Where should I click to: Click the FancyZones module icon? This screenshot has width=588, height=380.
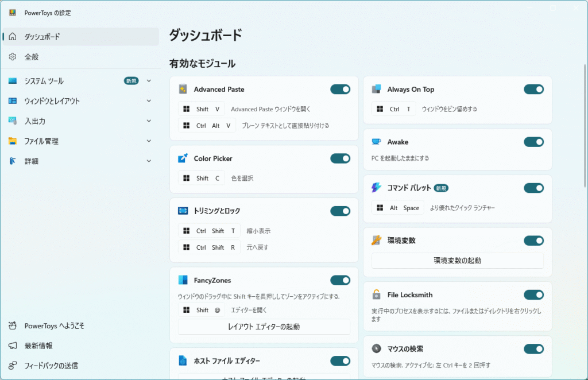point(183,280)
